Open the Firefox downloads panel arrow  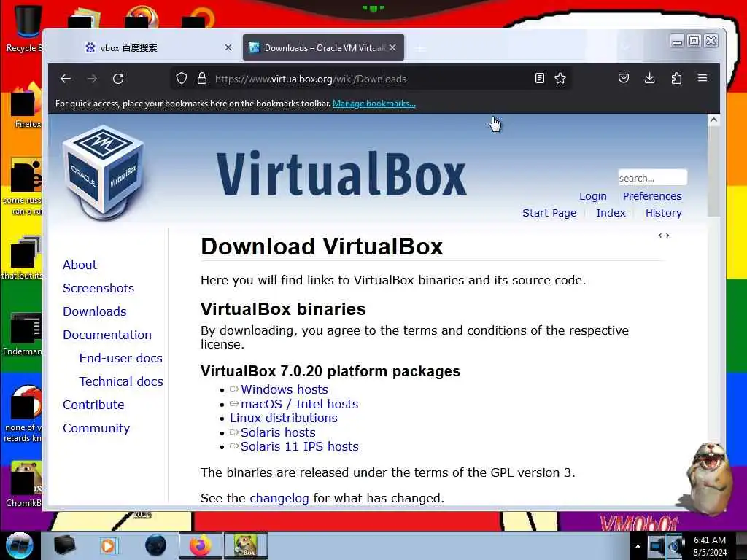pos(649,78)
